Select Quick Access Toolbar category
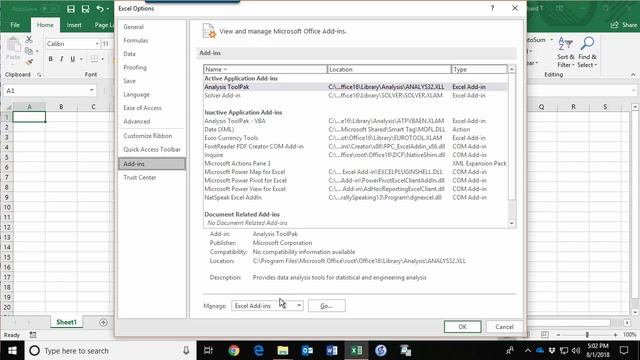Image resolution: width=640 pixels, height=360 pixels. [x=152, y=149]
